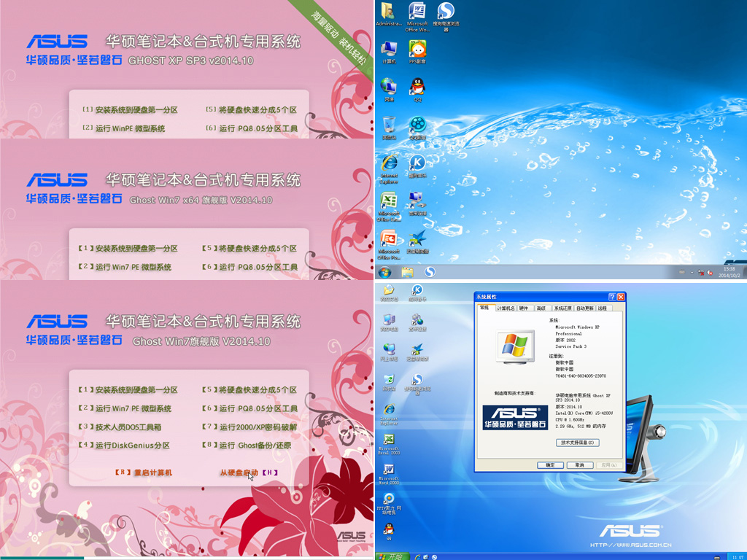Click 【R】重启计算机 option
The image size is (747, 560).
tap(143, 472)
